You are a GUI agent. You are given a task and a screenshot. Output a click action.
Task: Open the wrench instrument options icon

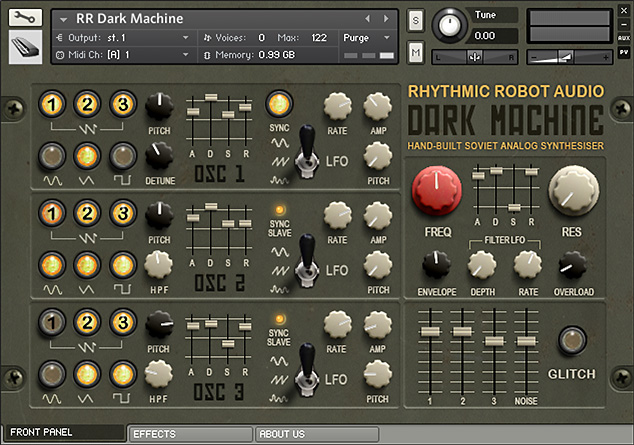25,18
